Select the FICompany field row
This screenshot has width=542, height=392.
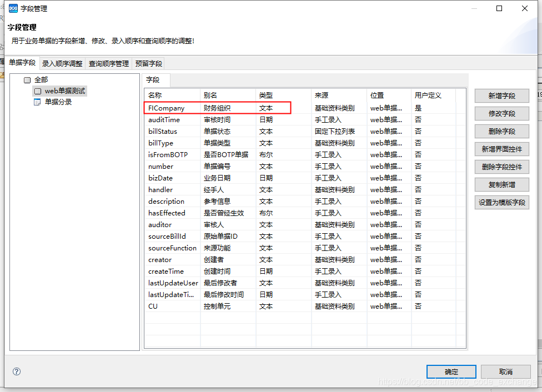(x=305, y=108)
